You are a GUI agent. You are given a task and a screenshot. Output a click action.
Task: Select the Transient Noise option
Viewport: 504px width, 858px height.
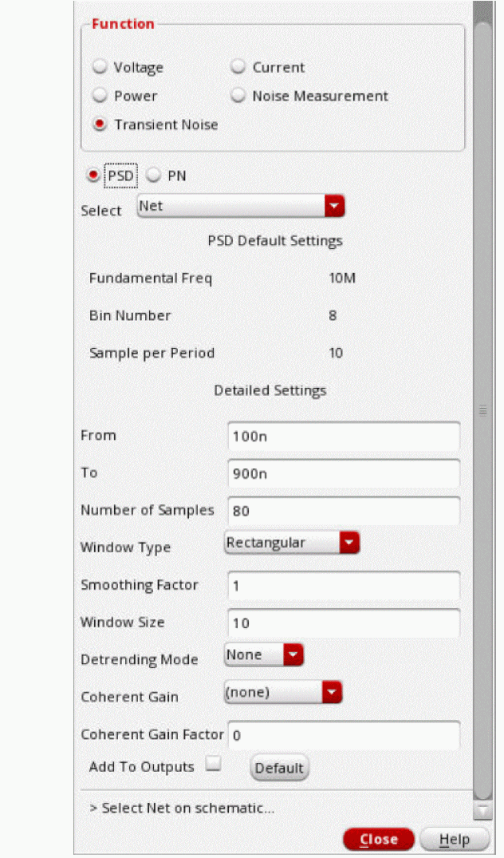100,125
